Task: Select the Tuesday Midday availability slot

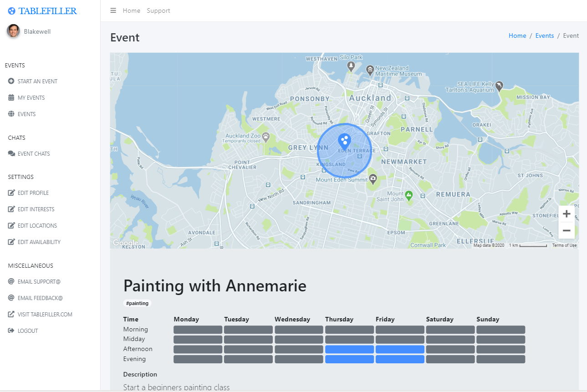Action: 248,340
